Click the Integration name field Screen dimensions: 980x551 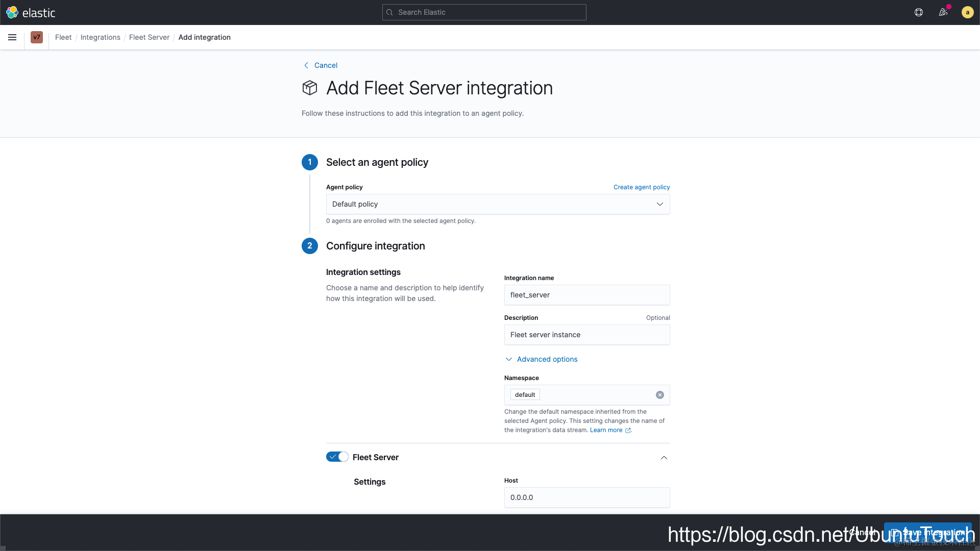pos(587,295)
